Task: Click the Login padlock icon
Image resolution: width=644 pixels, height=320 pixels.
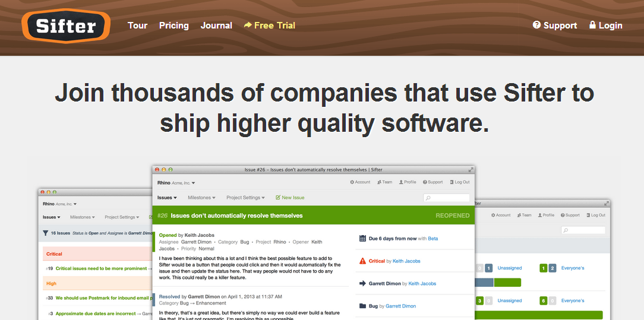Action: click(592, 25)
